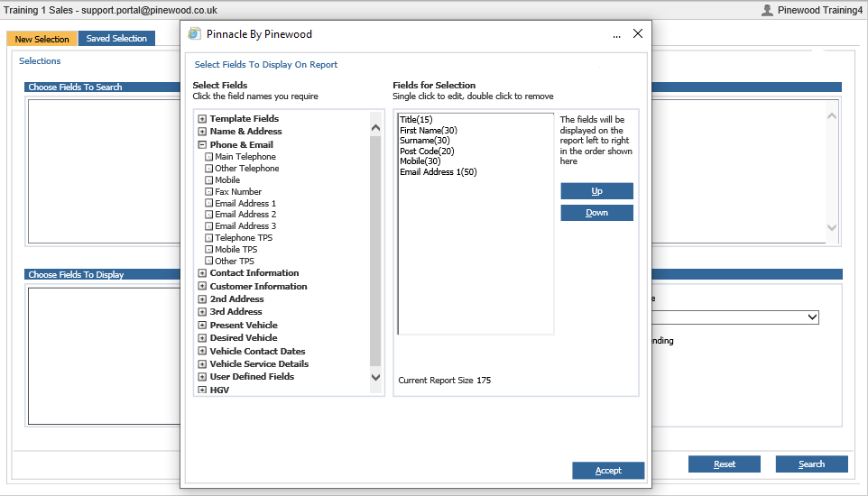The image size is (868, 496).
Task: Expand the 2nd Address node
Action: coord(202,299)
